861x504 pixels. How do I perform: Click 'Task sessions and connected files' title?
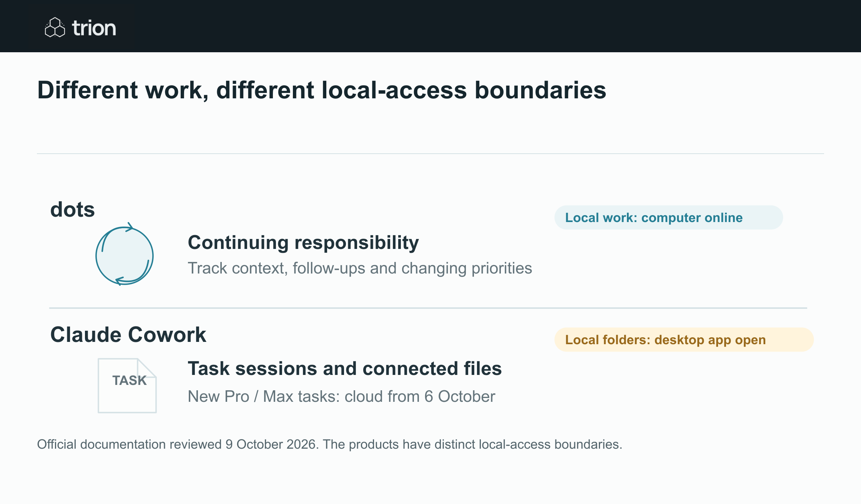pyautogui.click(x=345, y=368)
